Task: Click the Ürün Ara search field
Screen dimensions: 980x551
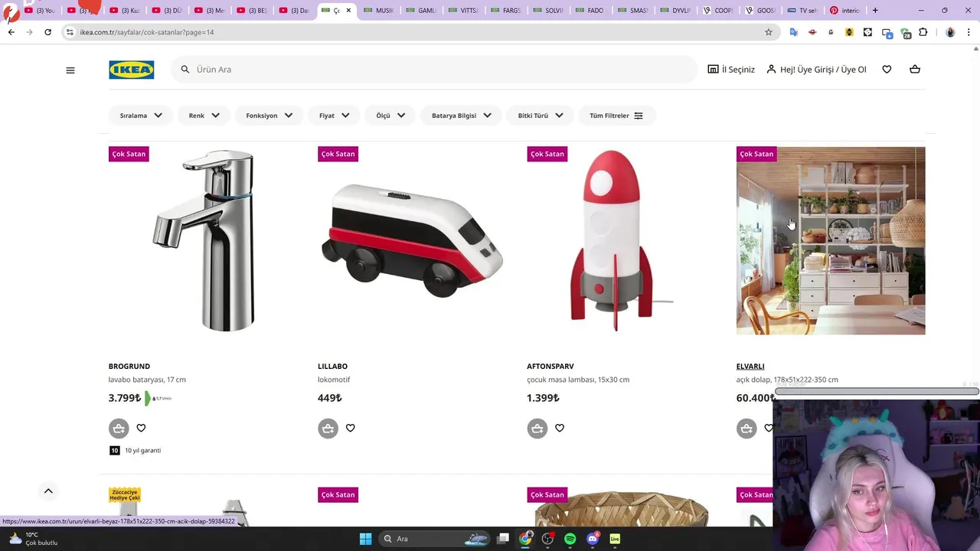Action: click(434, 70)
